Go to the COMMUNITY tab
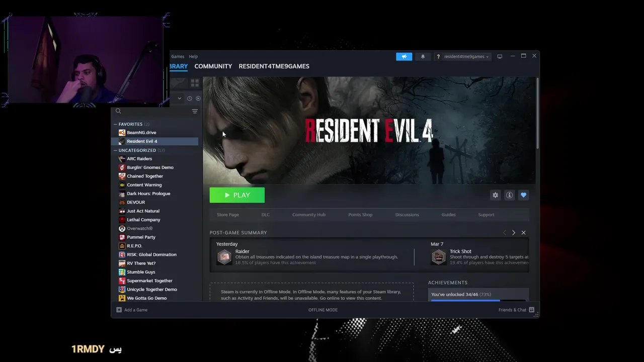The image size is (644, 362). coord(213,66)
